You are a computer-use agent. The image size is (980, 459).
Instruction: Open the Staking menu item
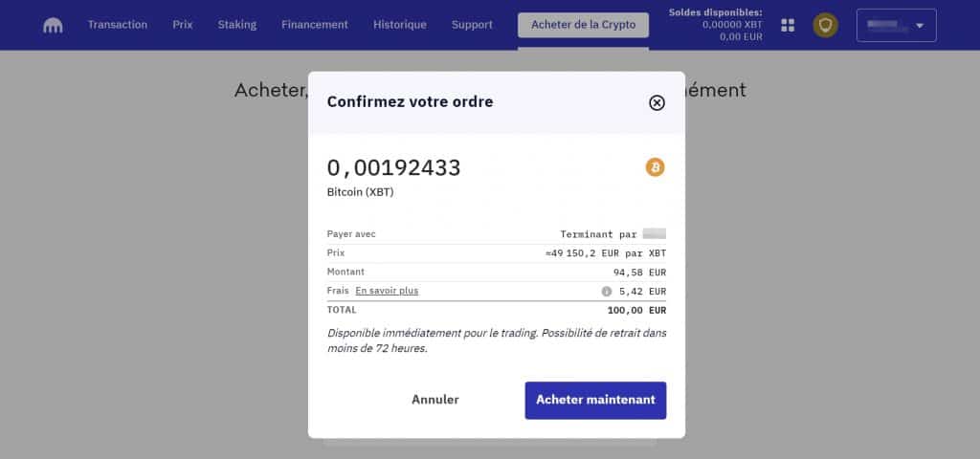236,25
